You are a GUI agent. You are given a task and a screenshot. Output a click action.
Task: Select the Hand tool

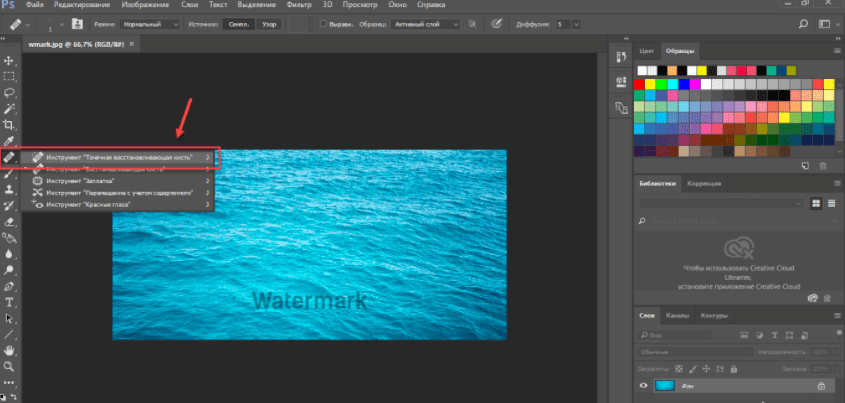coord(9,350)
